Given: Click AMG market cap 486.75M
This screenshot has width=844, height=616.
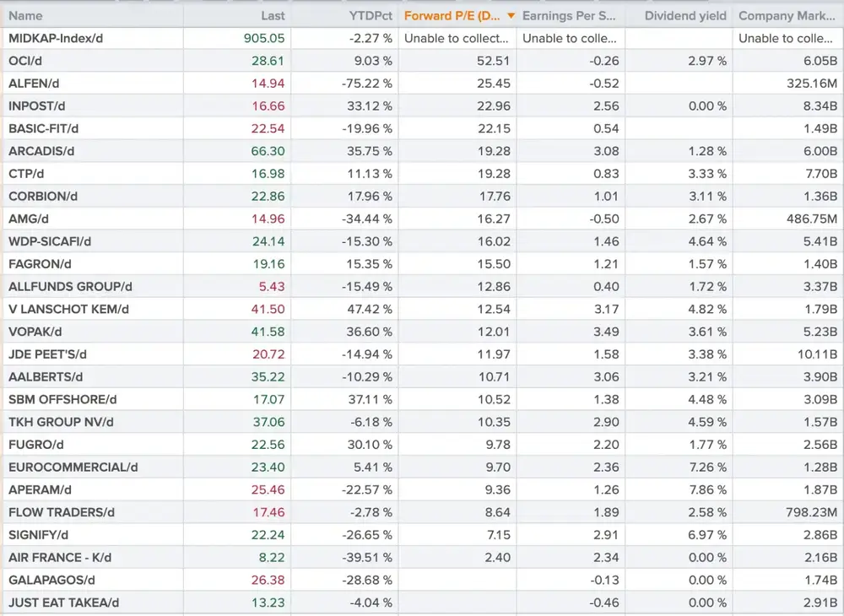Looking at the screenshot, I should (x=812, y=219).
